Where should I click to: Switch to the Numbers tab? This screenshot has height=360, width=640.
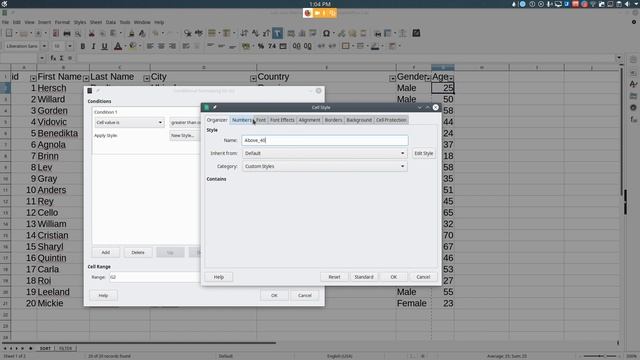tap(242, 120)
